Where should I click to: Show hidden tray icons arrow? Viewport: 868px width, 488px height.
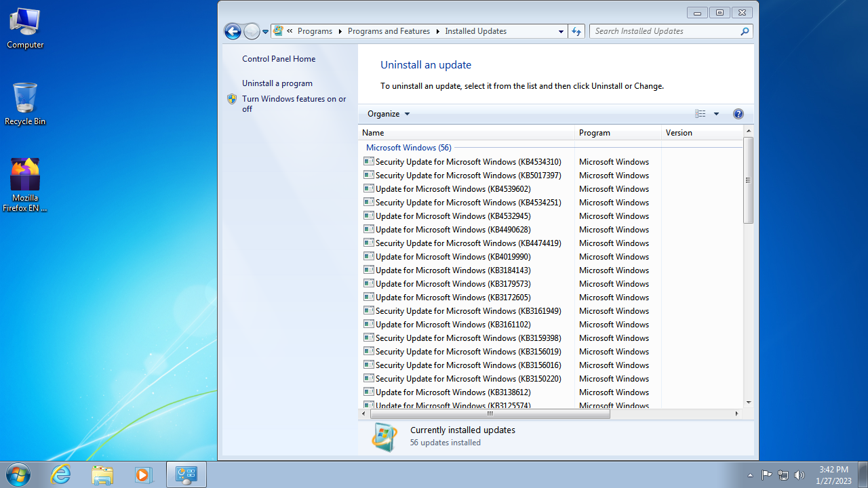pos(750,475)
